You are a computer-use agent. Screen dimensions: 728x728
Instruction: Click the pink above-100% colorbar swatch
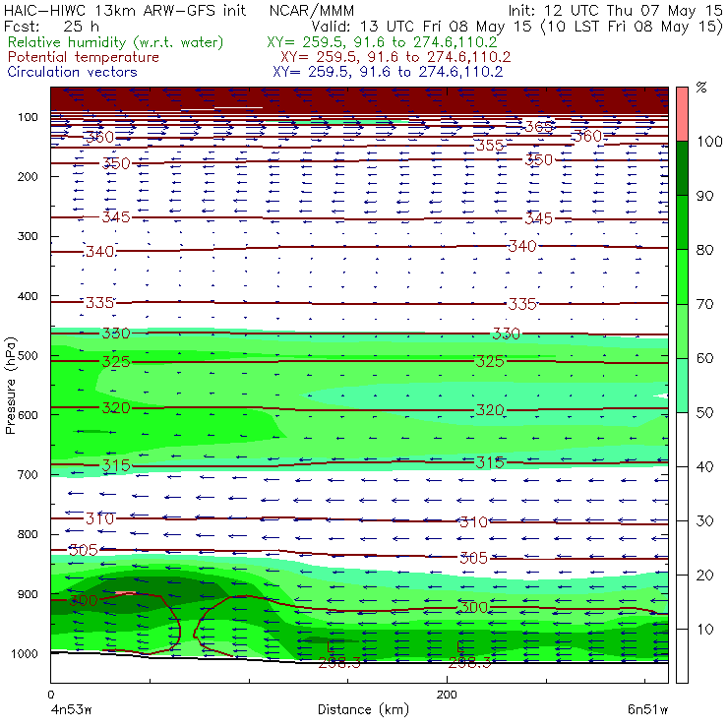(x=682, y=114)
